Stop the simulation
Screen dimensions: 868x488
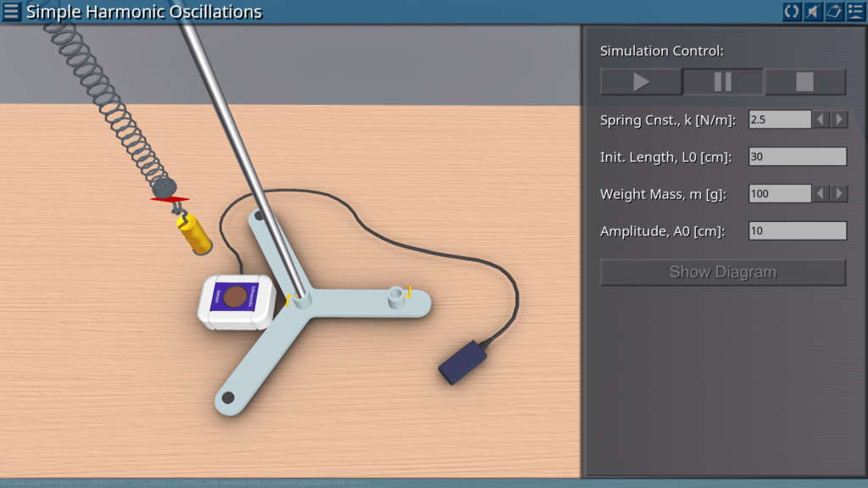[x=805, y=82]
